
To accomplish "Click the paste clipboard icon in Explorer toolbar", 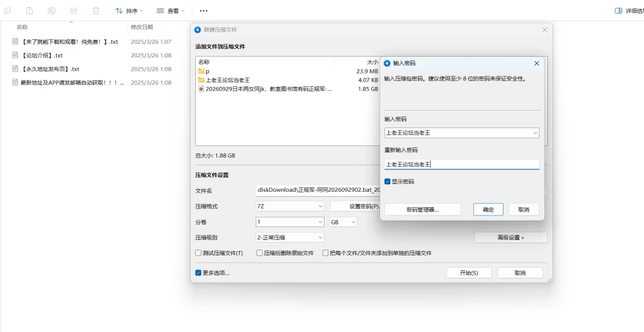I will click(29, 11).
